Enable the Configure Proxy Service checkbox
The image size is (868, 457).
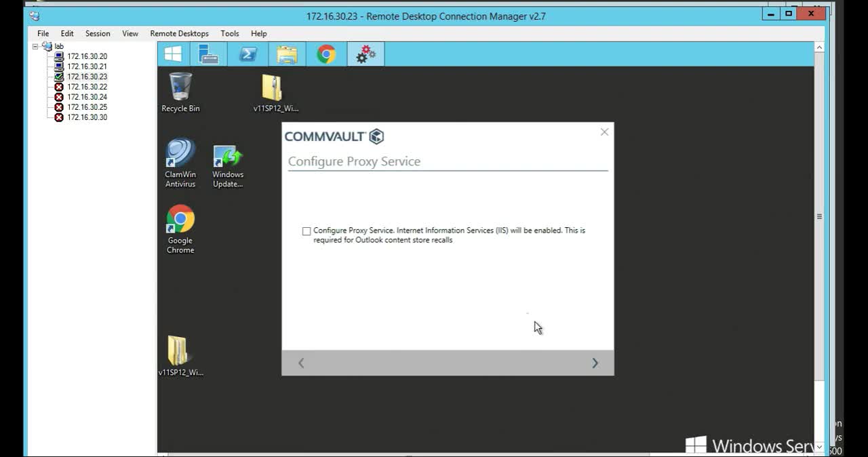coord(307,231)
